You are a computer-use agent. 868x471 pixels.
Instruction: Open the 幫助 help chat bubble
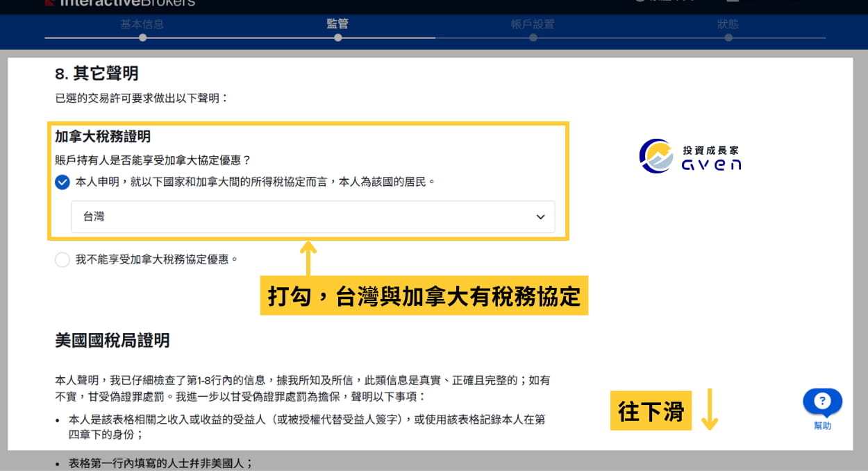click(x=822, y=402)
